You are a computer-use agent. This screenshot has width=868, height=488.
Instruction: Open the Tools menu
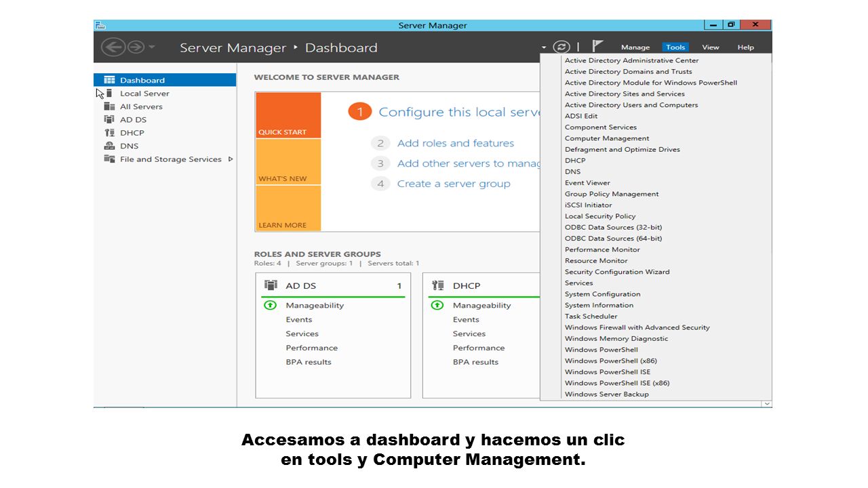[675, 47]
